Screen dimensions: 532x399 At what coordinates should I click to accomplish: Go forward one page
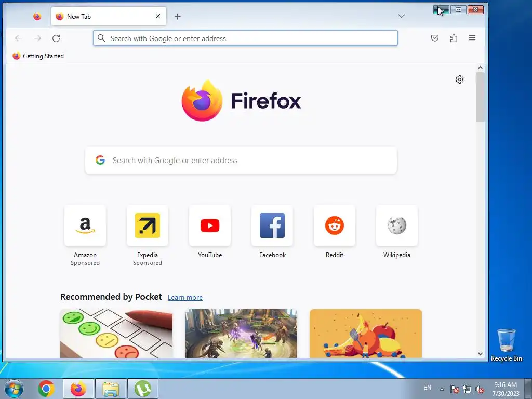[x=37, y=38]
